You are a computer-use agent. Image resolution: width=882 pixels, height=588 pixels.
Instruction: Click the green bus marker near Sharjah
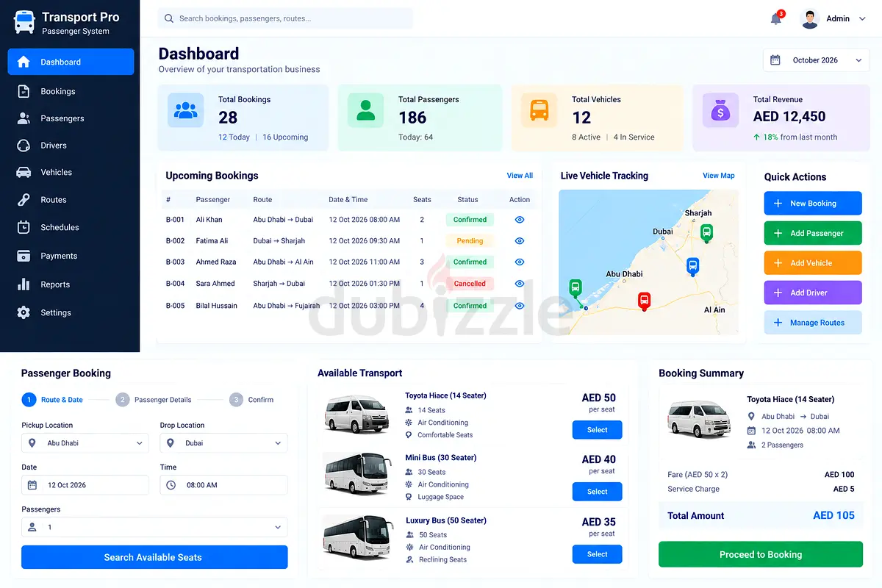[x=706, y=233]
